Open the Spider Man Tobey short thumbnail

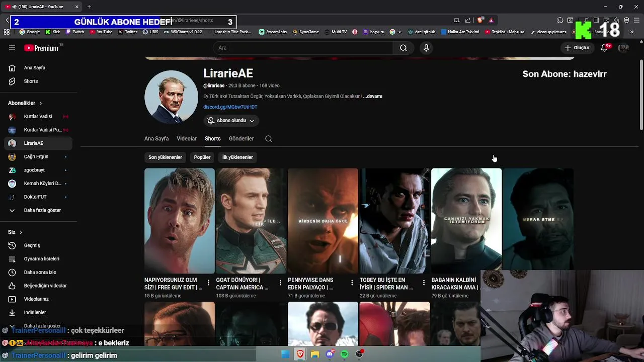394,221
